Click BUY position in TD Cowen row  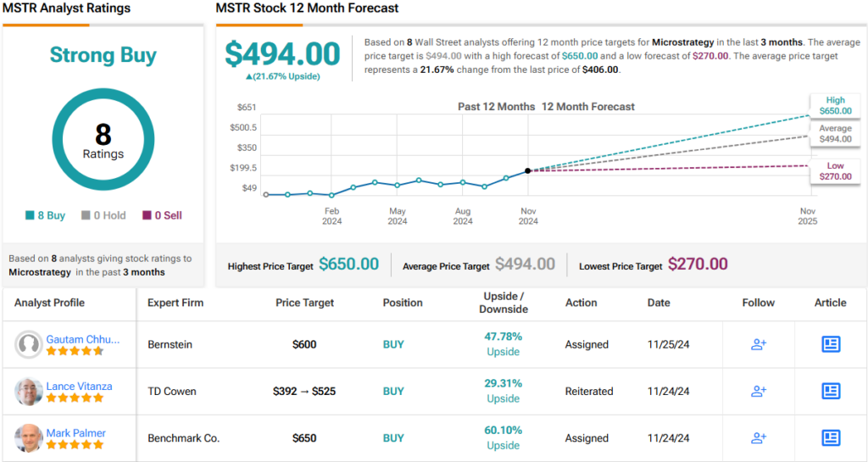point(393,391)
